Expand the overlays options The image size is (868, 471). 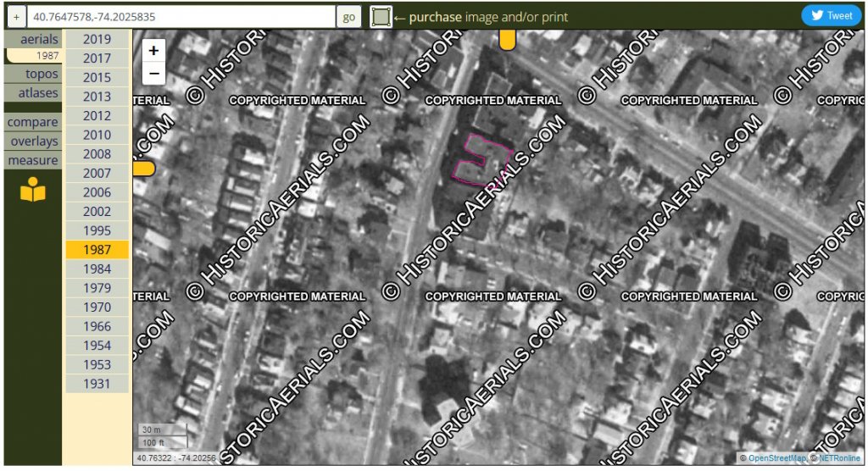[34, 141]
